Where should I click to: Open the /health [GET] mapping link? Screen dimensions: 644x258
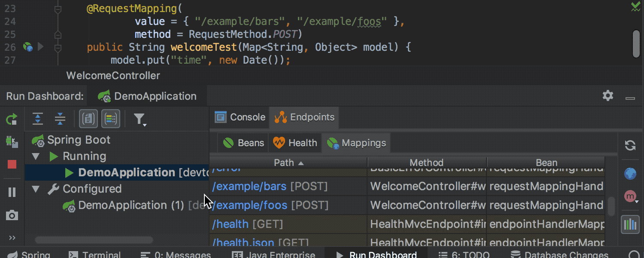tap(231, 224)
